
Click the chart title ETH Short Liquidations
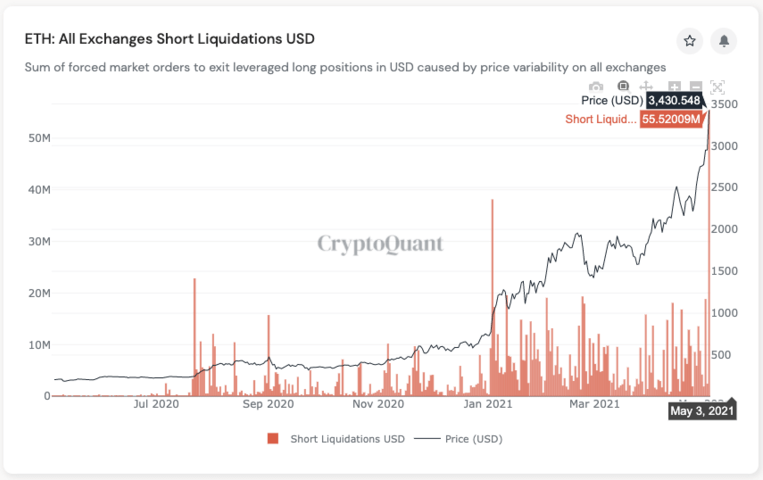coord(169,39)
